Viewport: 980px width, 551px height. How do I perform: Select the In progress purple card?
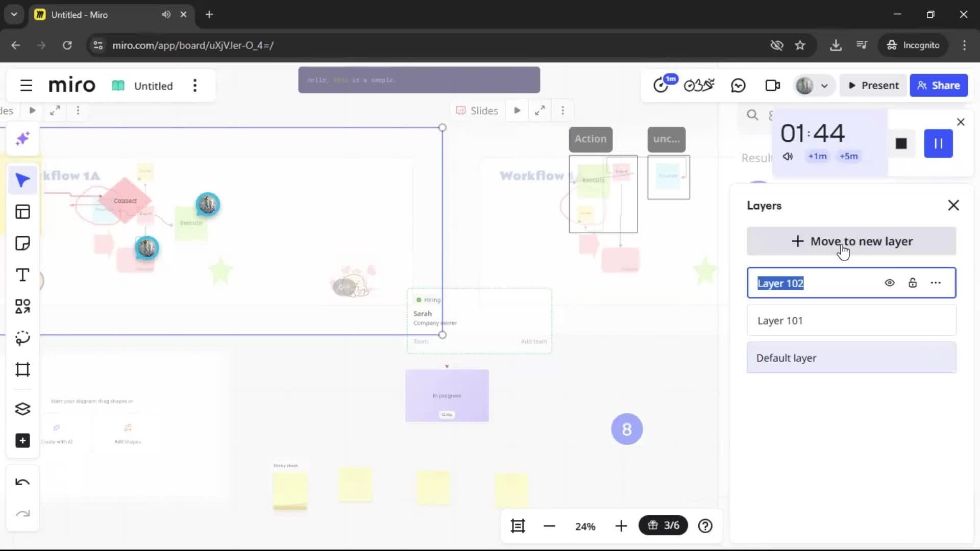pos(447,395)
